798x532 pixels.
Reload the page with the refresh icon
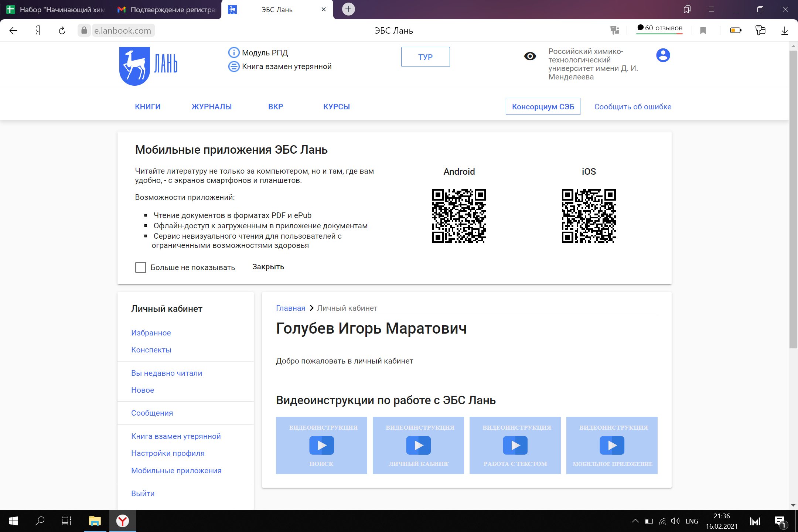(x=62, y=31)
